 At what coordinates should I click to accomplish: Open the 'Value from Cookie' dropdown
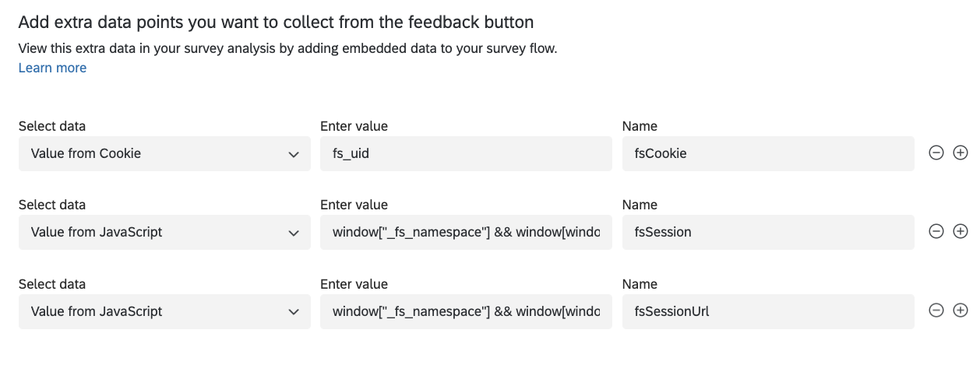pos(164,154)
